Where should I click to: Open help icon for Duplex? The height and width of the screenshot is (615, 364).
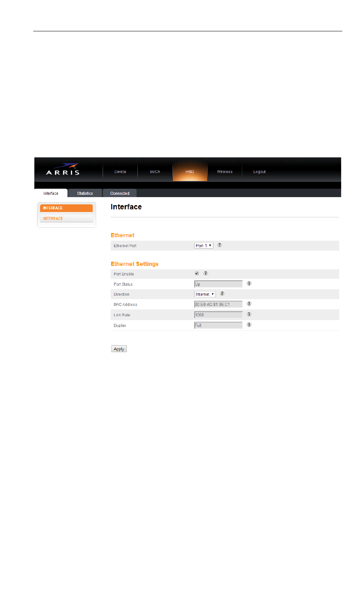coord(249,325)
